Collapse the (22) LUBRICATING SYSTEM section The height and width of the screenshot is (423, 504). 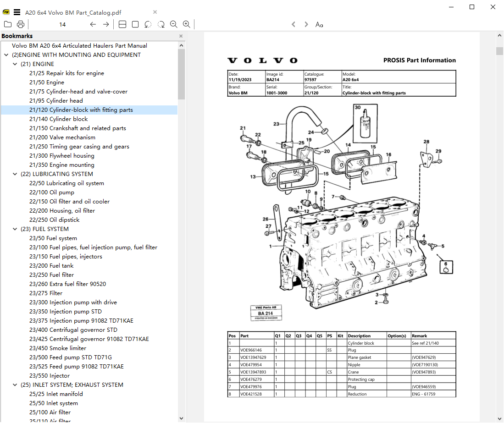point(15,174)
